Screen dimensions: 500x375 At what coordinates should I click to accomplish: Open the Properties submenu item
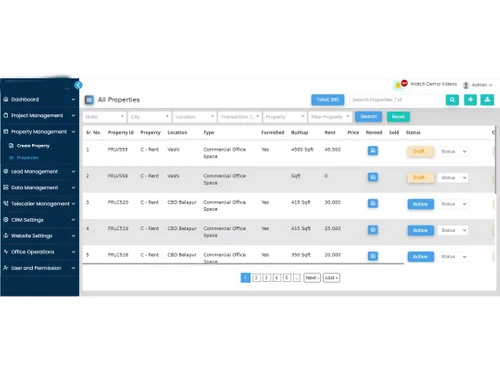pos(28,158)
